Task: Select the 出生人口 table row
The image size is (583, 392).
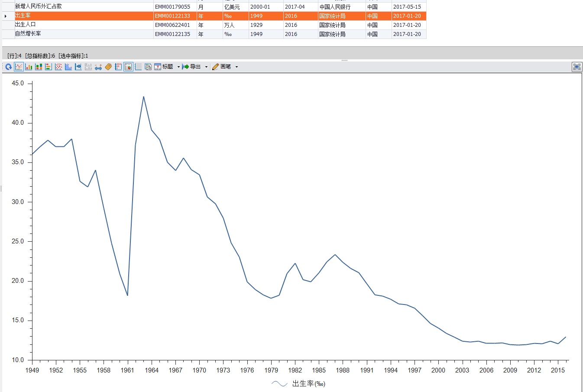Action: tap(214, 25)
